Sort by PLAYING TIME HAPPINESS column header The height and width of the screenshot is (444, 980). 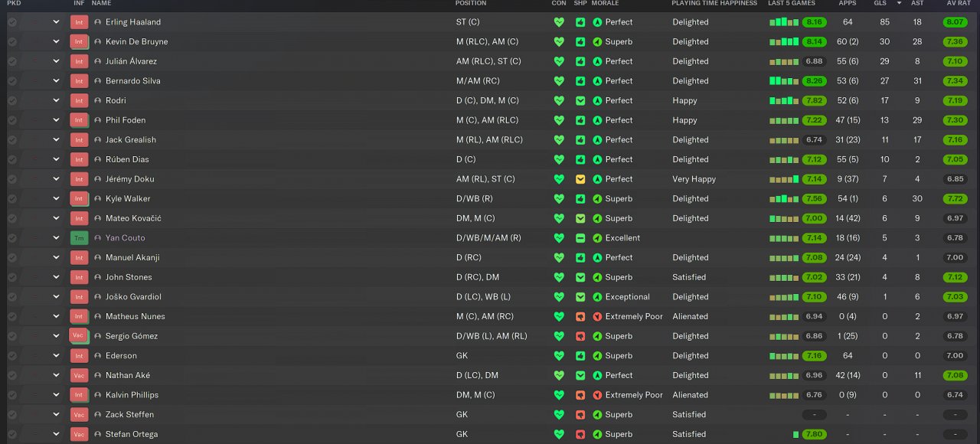[714, 4]
